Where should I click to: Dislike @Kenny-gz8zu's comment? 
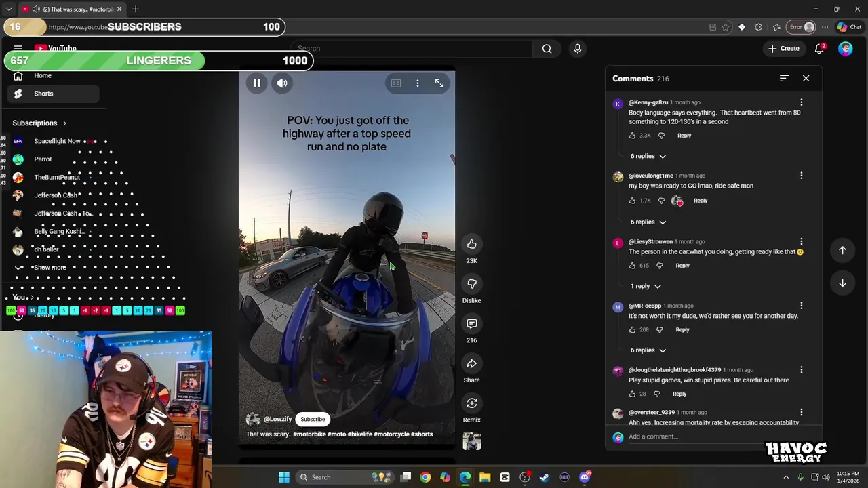661,136
